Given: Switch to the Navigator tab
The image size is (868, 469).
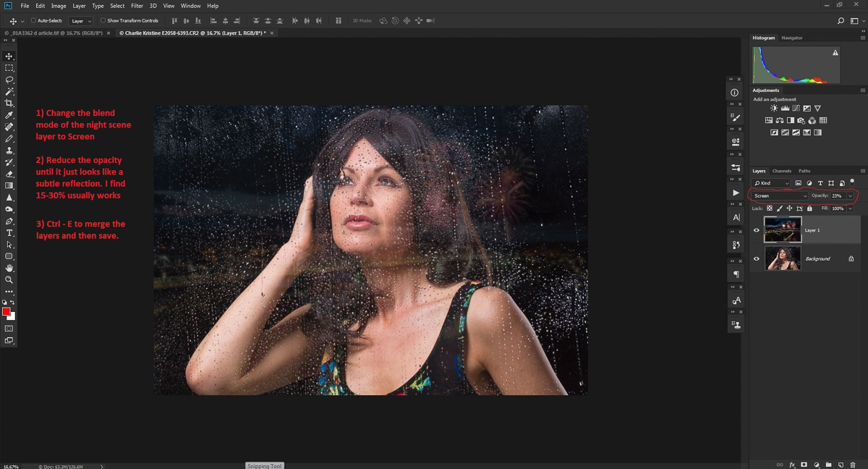Looking at the screenshot, I should tap(791, 38).
